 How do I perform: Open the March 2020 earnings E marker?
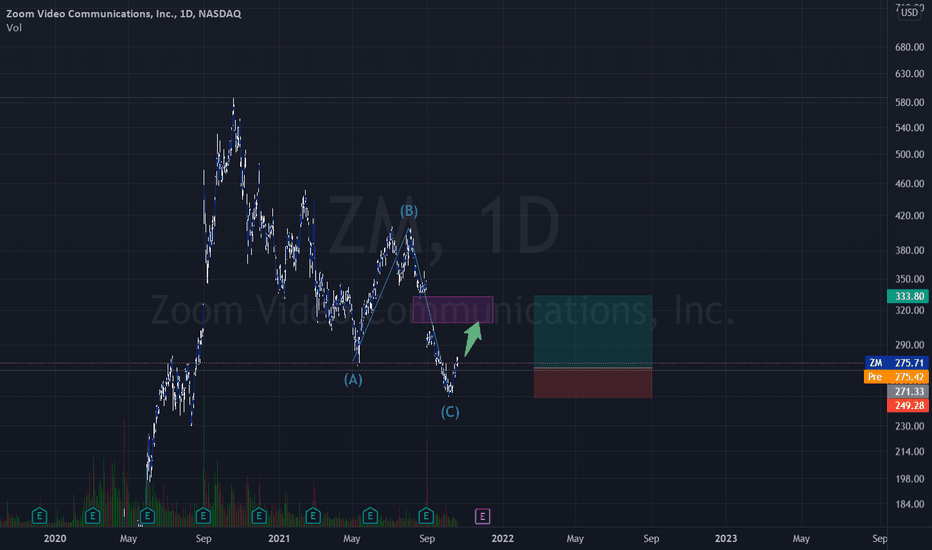tap(92, 516)
